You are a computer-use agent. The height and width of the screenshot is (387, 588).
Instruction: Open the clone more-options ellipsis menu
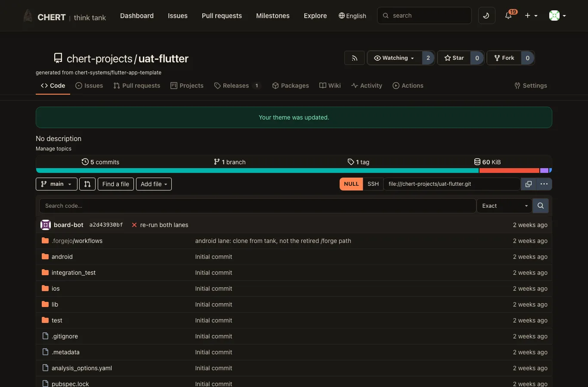(x=544, y=184)
